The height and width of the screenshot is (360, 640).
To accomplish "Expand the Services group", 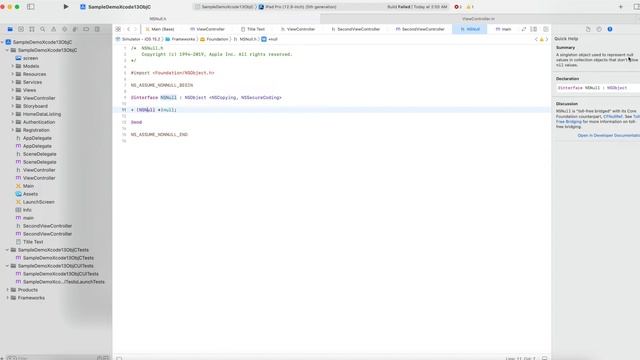I will tap(13, 82).
